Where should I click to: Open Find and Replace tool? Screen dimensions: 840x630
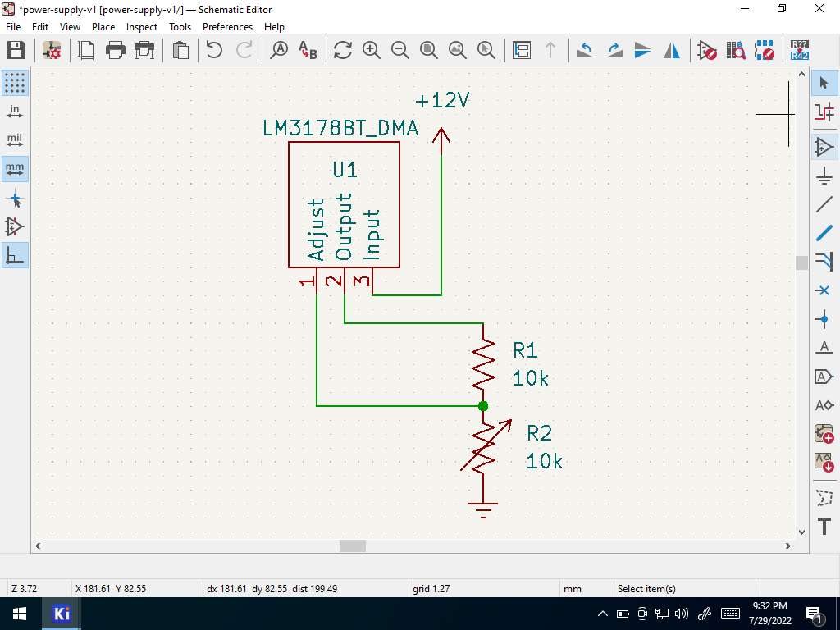308,50
